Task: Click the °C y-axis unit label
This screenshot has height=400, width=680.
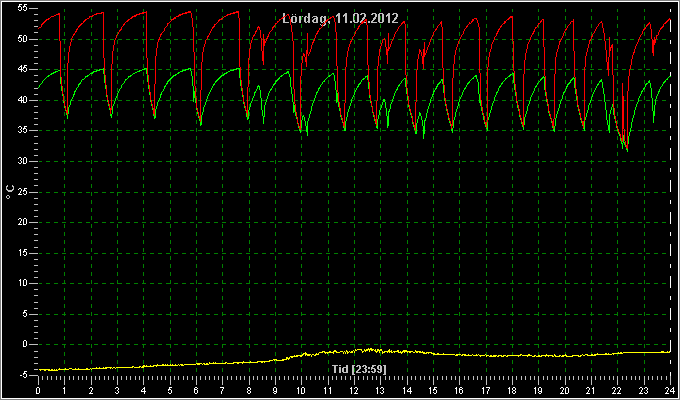Action: 10,191
